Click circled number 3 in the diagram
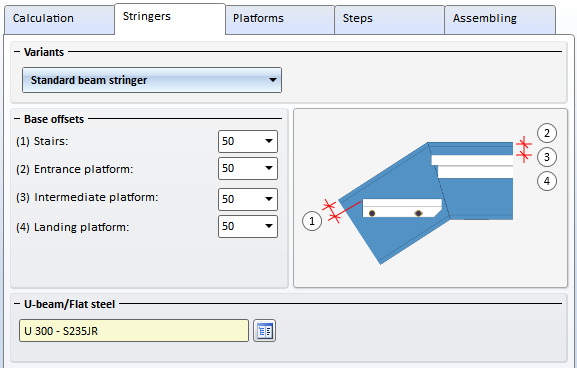 point(546,157)
